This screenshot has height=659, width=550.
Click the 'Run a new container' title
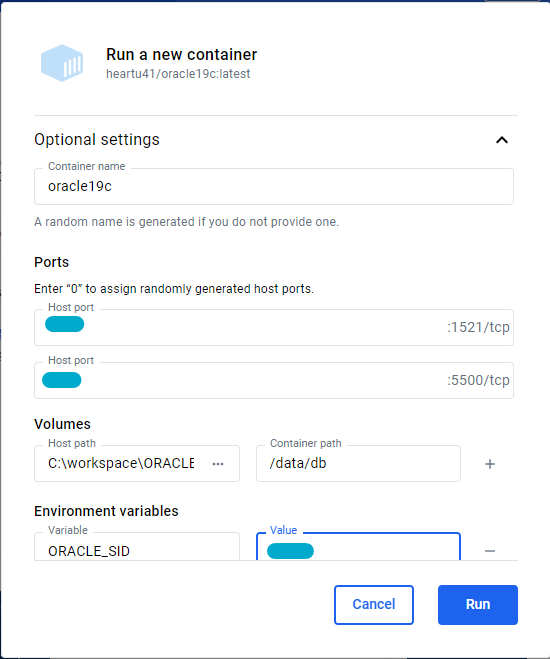[x=182, y=55]
